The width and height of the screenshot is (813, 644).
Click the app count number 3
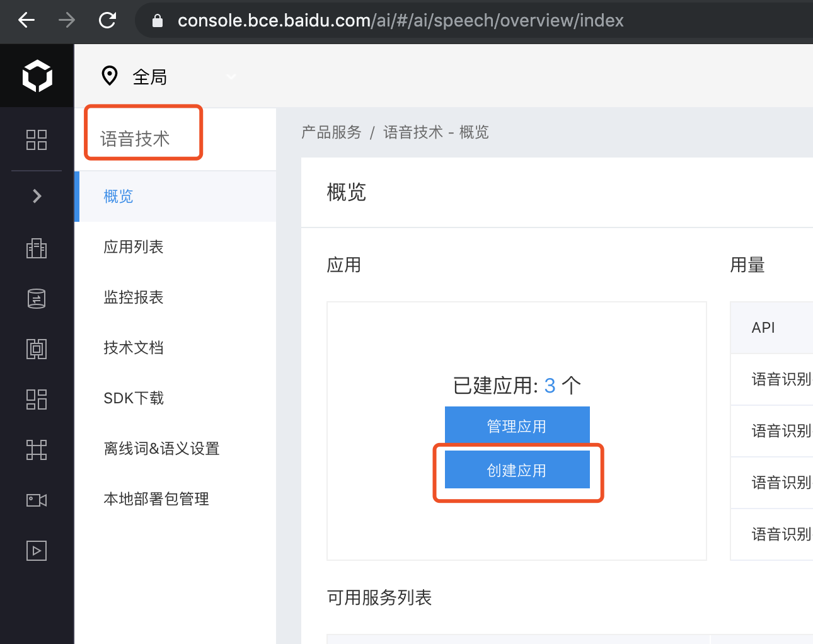click(550, 386)
